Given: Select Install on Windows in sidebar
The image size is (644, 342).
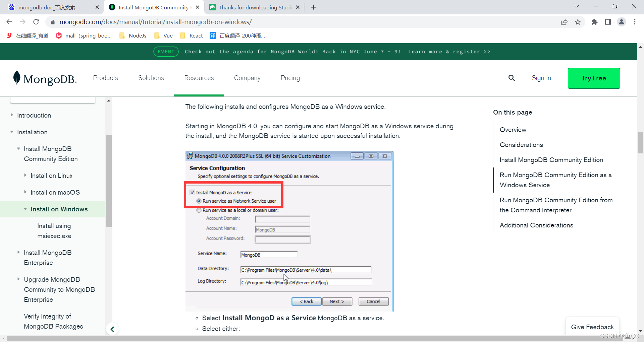Looking at the screenshot, I should click(x=59, y=209).
